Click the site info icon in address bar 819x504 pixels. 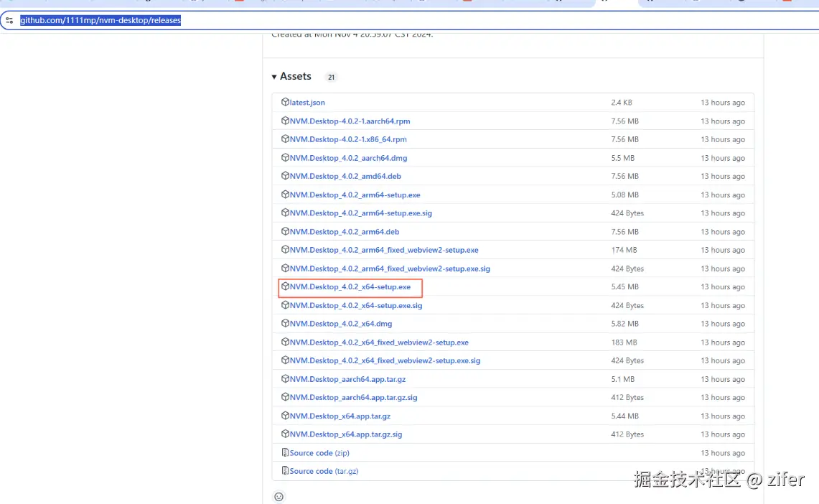pos(9,20)
